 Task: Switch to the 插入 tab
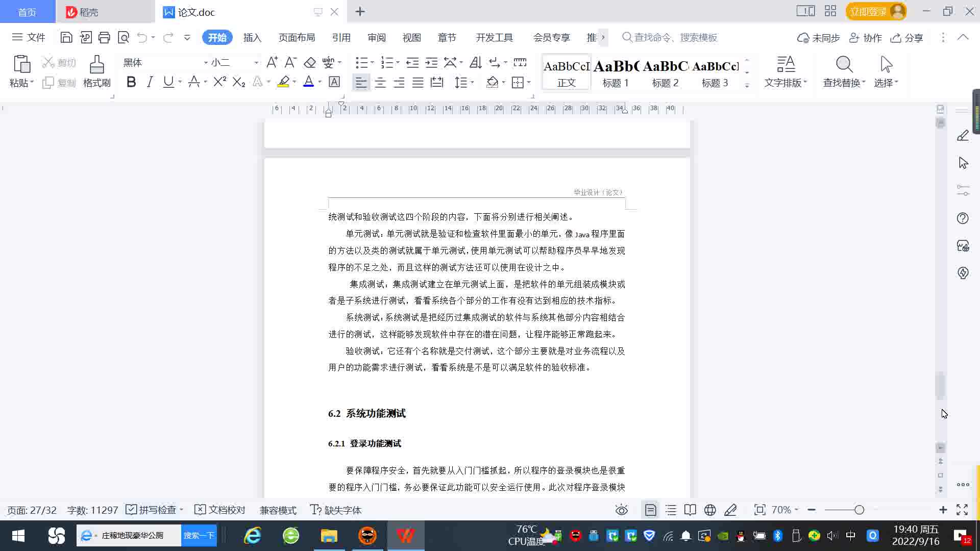pyautogui.click(x=252, y=37)
